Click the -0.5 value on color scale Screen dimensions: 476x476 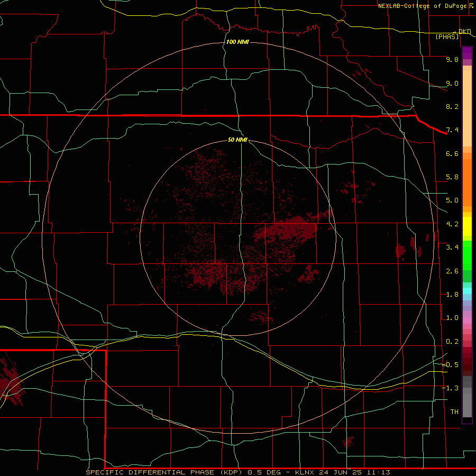(x=450, y=365)
